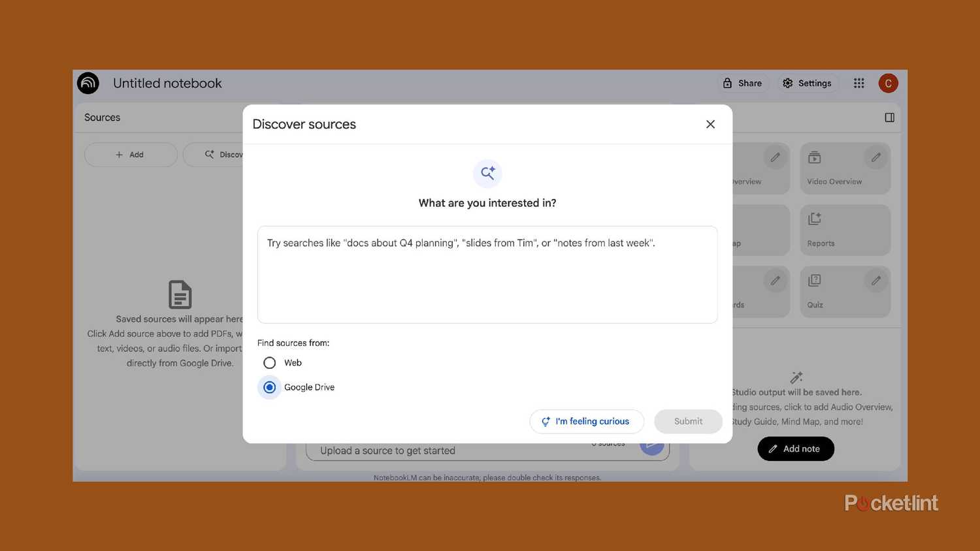Open the account avatar menu
The width and height of the screenshot is (980, 551).
(888, 83)
